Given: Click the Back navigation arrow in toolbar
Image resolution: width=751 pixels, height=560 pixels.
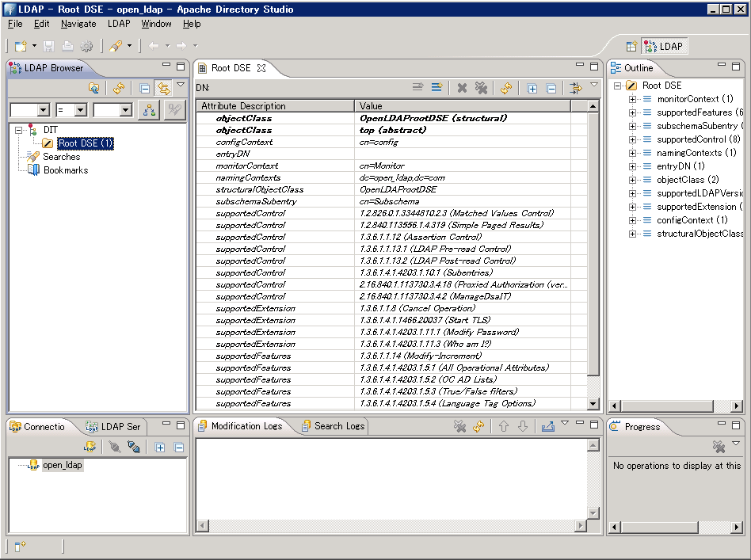Looking at the screenshot, I should [x=154, y=46].
